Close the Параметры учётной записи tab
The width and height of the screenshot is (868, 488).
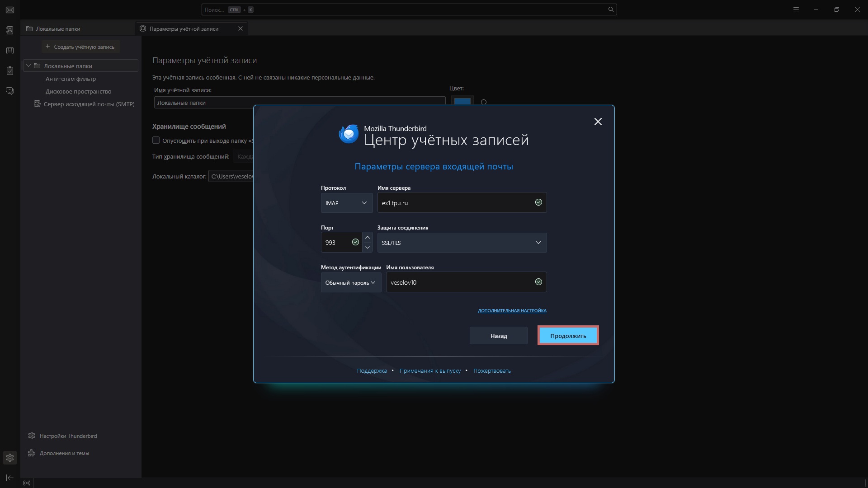click(x=241, y=28)
